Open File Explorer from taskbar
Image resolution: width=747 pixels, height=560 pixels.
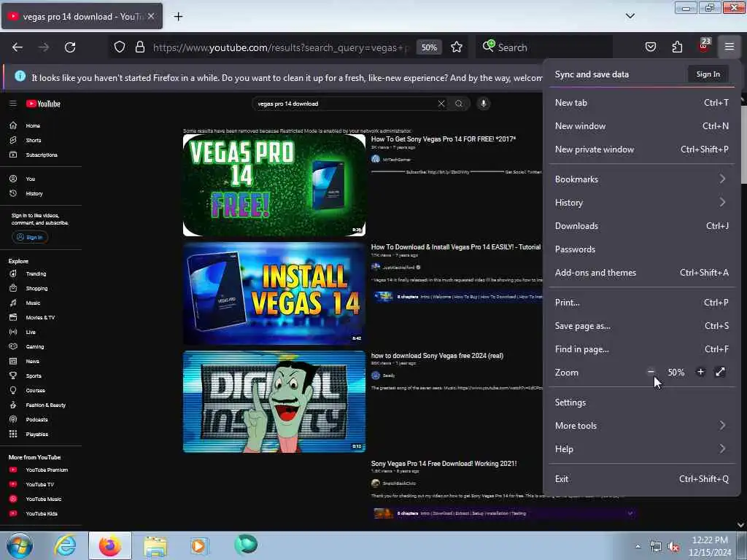[x=155, y=545]
